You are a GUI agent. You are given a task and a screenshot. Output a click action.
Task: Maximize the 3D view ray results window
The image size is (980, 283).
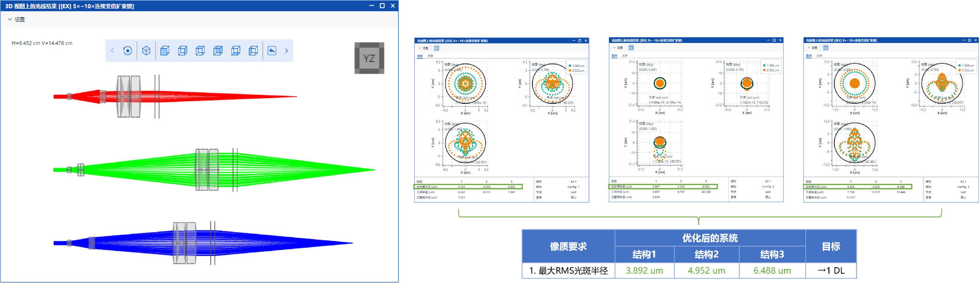[x=382, y=6]
